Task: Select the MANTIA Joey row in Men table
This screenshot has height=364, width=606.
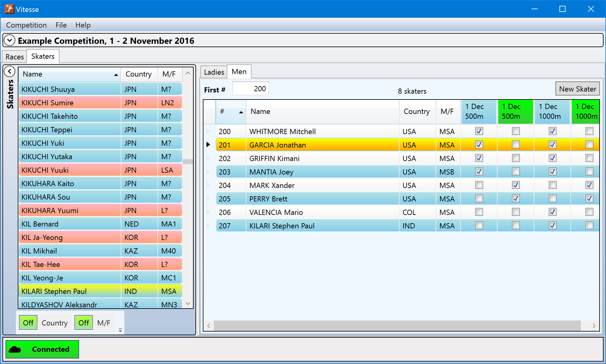Action: coord(407,172)
